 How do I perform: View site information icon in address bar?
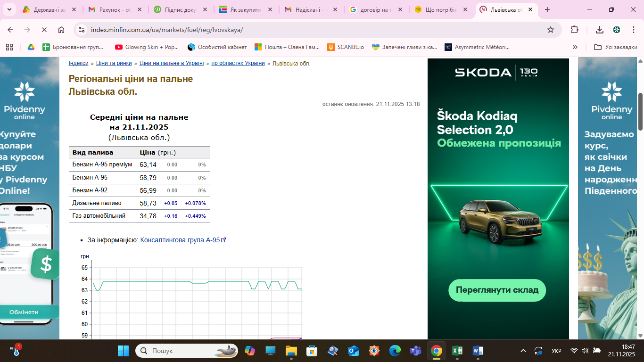click(82, 30)
